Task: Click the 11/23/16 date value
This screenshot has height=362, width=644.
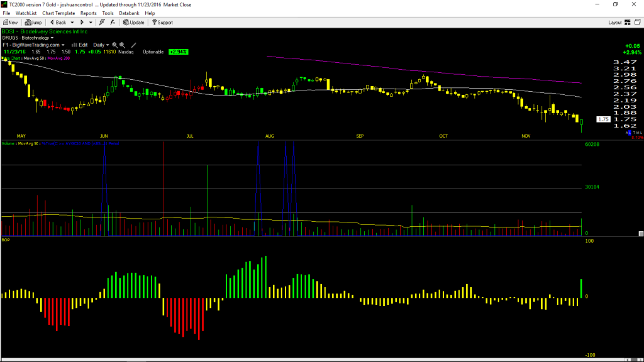Action: point(15,52)
